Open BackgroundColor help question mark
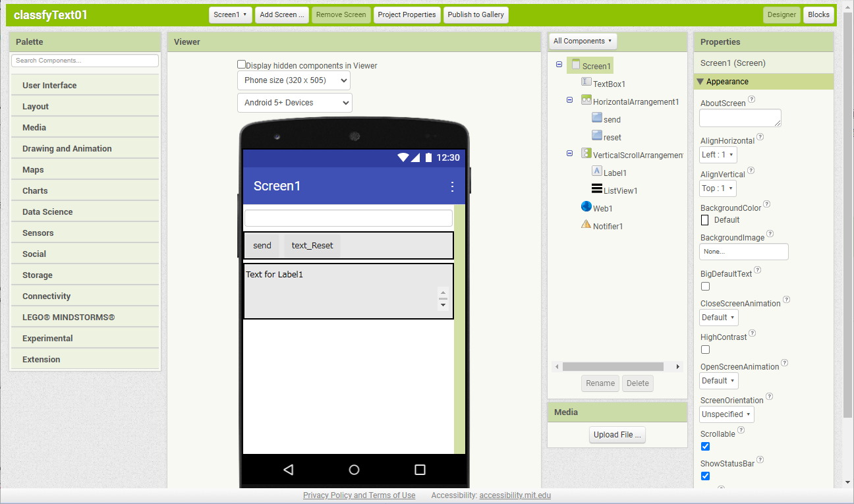Image resolution: width=854 pixels, height=504 pixels. pyautogui.click(x=767, y=204)
